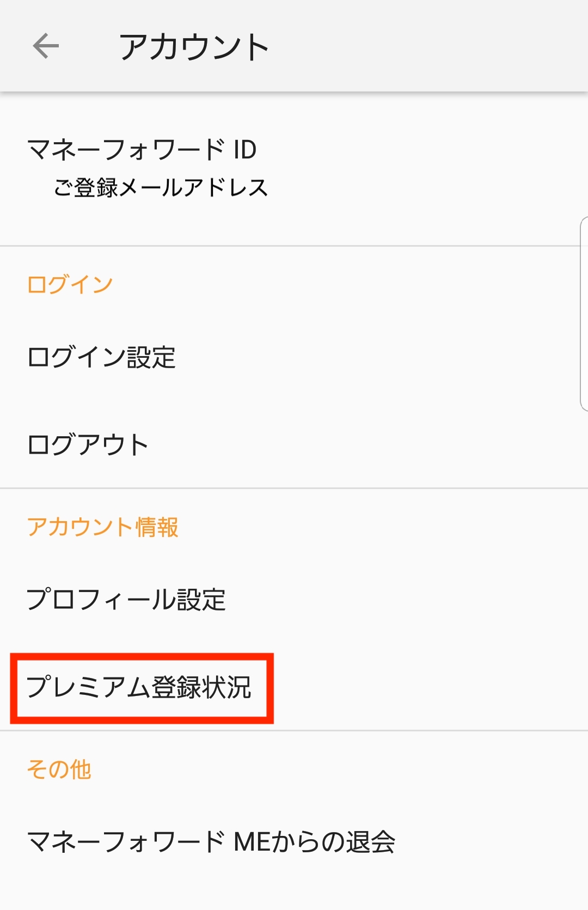Click the orange その他 section header

click(x=59, y=769)
